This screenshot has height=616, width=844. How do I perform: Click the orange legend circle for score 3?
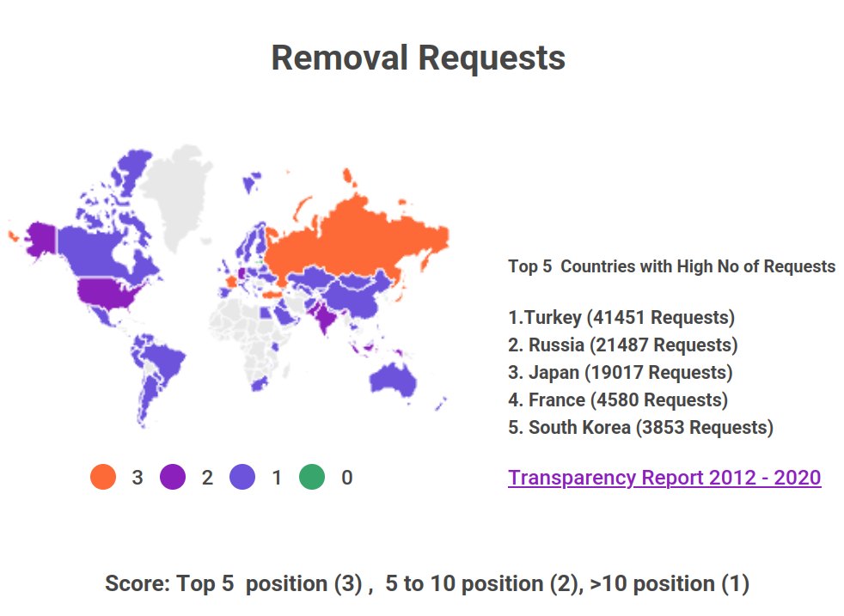coord(103,477)
